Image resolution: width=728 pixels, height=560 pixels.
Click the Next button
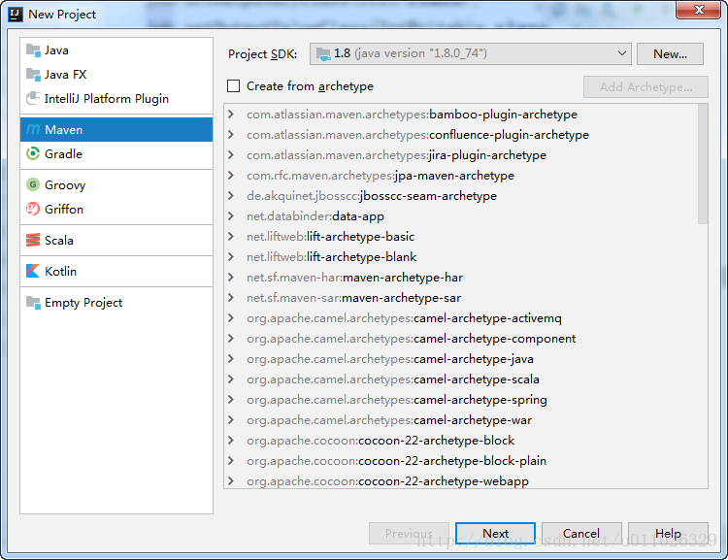point(495,534)
